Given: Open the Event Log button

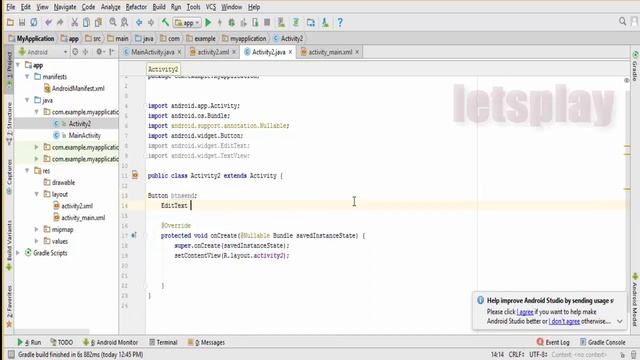Looking at the screenshot, I should pos(553,342).
